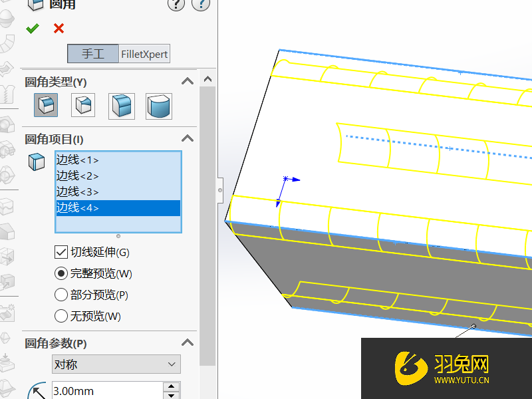This screenshot has height=399, width=532.
Task: Open the 对称 fillet method dropdown
Action: (116, 364)
